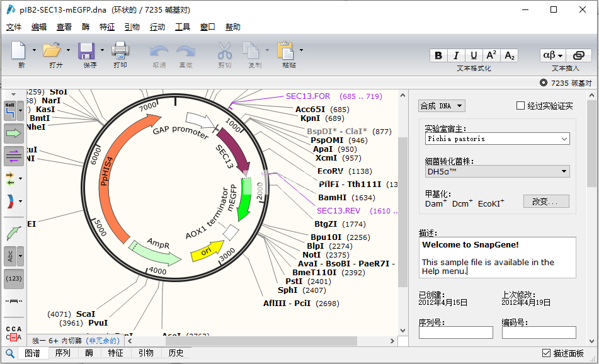599x364 pixels.
Task: Switch to the 历史 tab
Action: tap(176, 353)
